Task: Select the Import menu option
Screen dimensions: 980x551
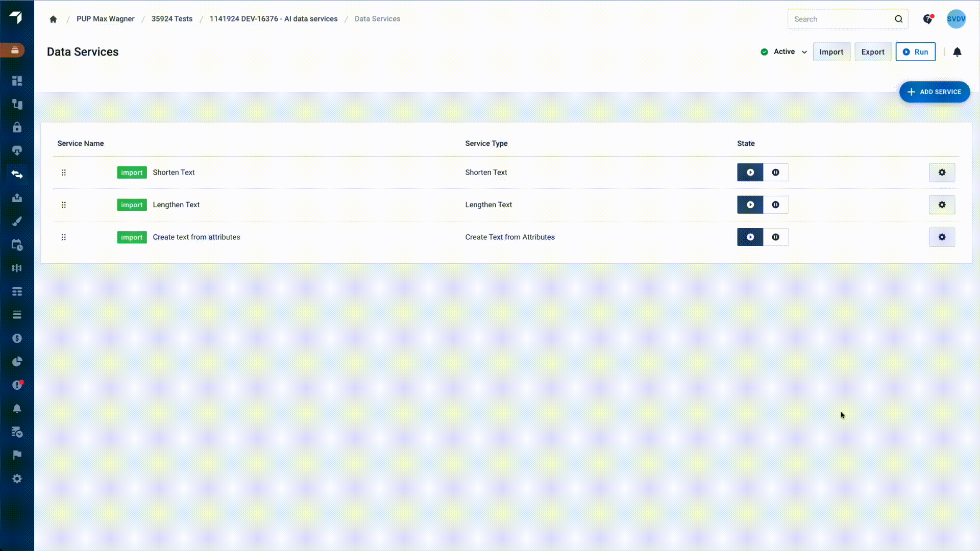Action: [x=831, y=52]
